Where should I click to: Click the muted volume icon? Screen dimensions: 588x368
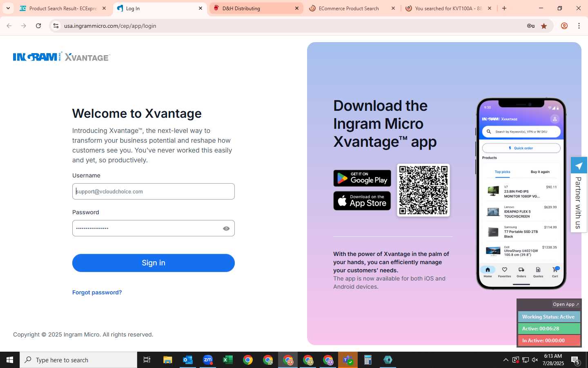click(x=535, y=360)
